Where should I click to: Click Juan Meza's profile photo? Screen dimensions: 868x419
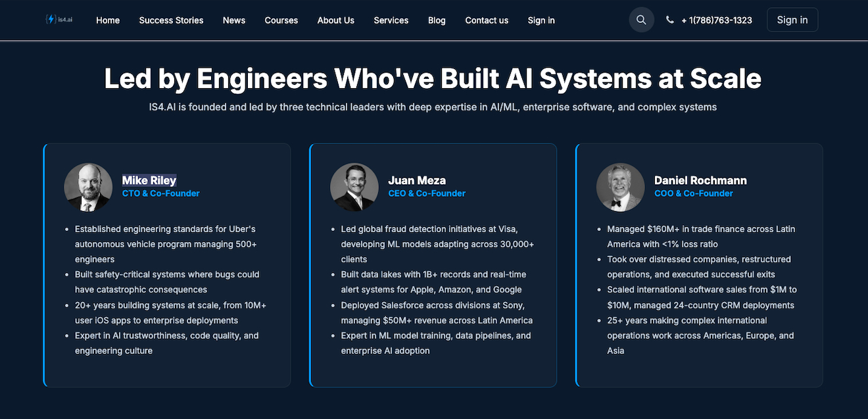354,187
